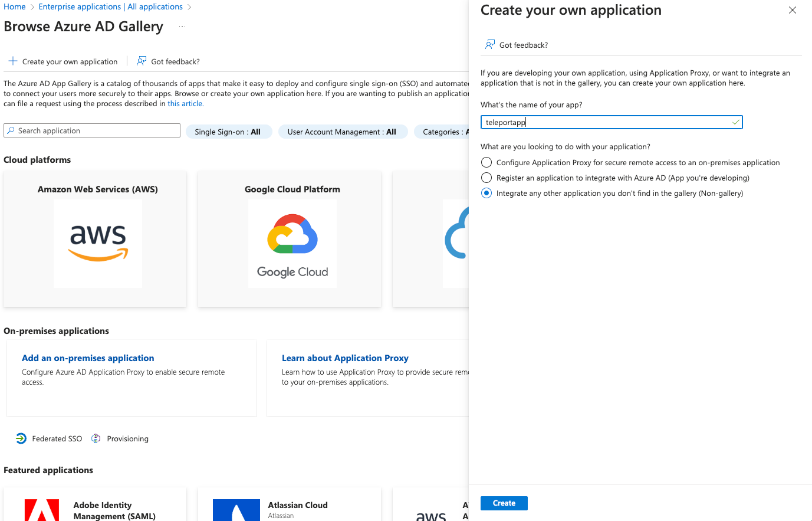The image size is (812, 521).
Task: Open the User Account Management: All filter
Action: [343, 132]
